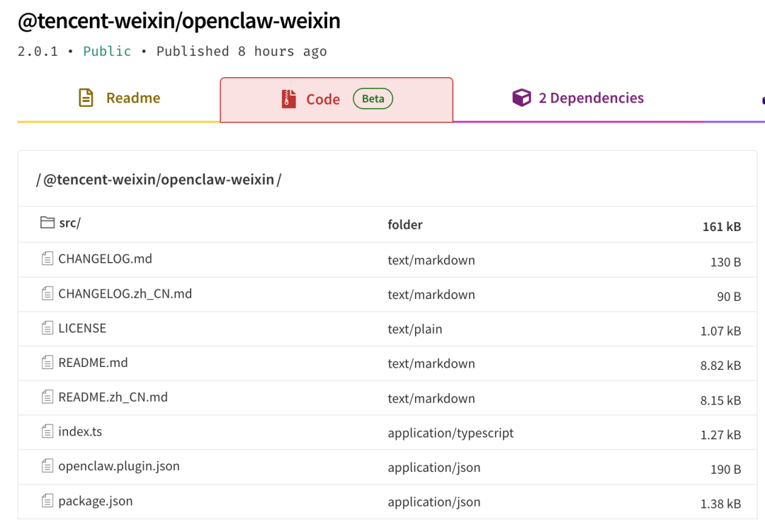Image resolution: width=765 pixels, height=532 pixels.
Task: Open README.zh_CN.md file
Action: [x=113, y=397]
